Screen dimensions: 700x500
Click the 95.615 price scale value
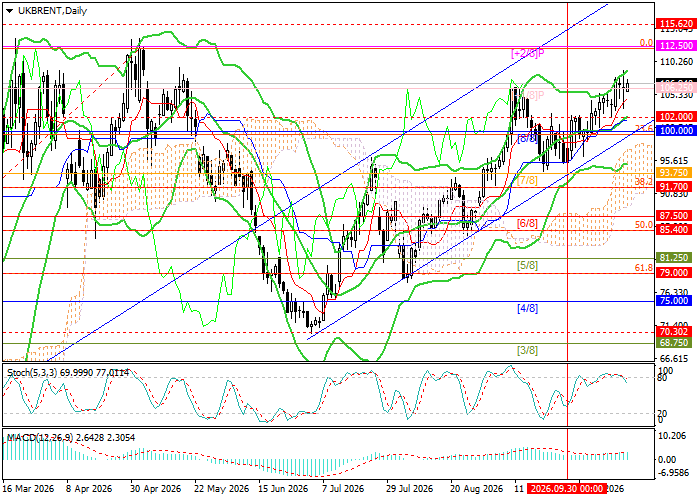coord(676,160)
